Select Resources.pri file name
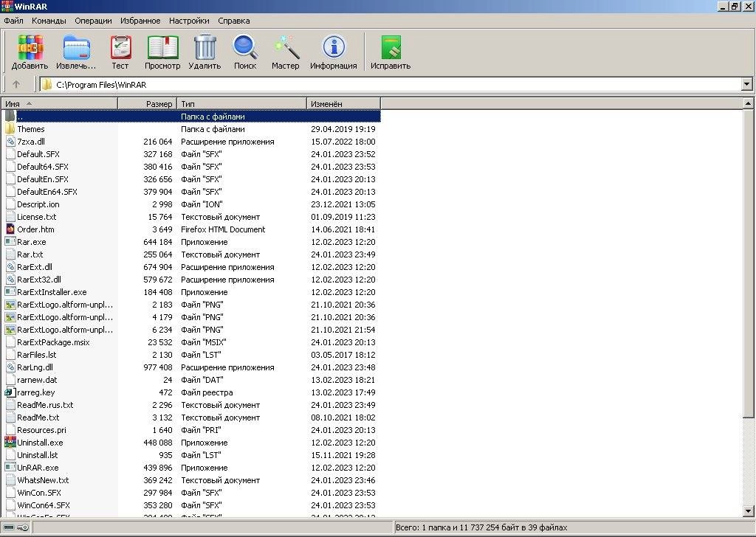This screenshot has width=756, height=537. coord(41,429)
